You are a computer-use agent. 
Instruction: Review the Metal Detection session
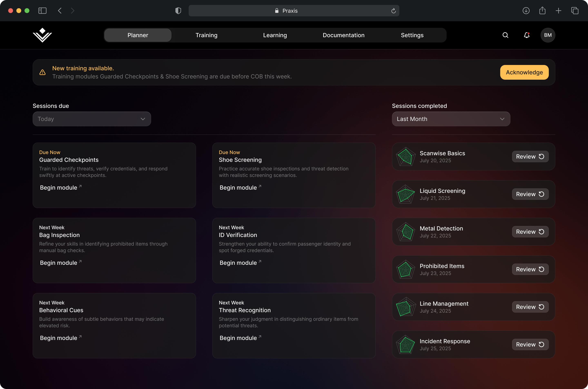pyautogui.click(x=530, y=232)
